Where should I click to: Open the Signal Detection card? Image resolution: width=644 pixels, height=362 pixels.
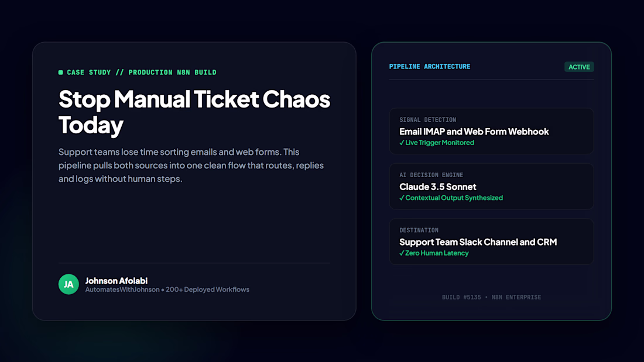click(x=491, y=131)
